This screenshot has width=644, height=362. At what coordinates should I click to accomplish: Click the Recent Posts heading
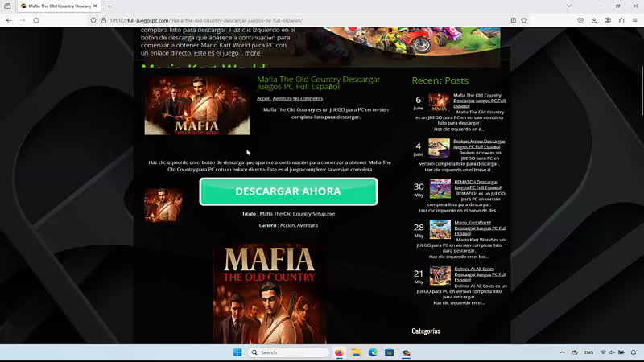tap(440, 81)
